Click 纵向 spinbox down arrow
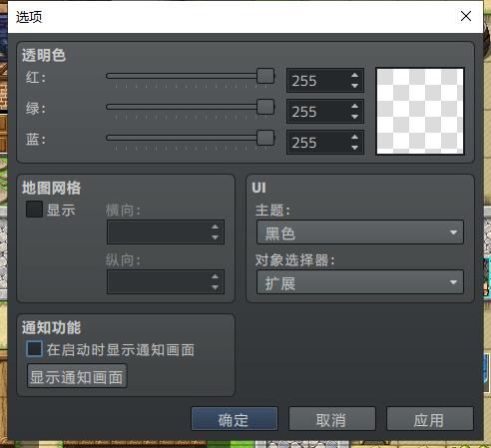The width and height of the screenshot is (491, 448). click(x=215, y=286)
